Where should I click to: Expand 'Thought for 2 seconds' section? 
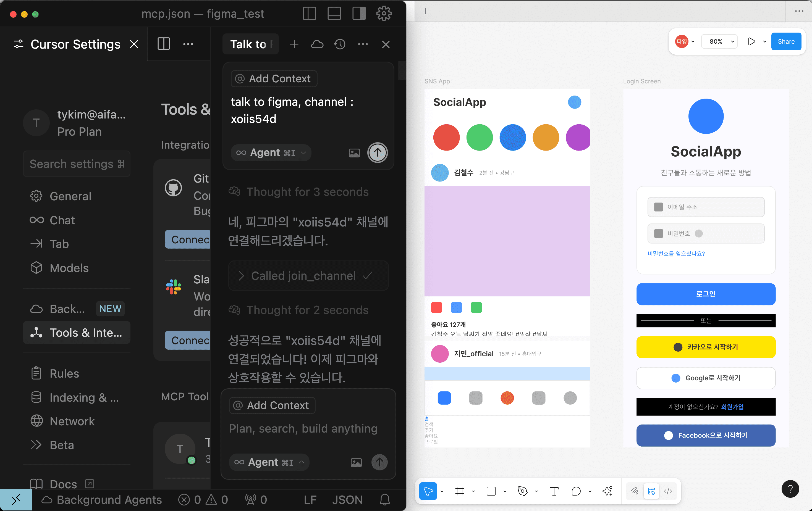(299, 310)
